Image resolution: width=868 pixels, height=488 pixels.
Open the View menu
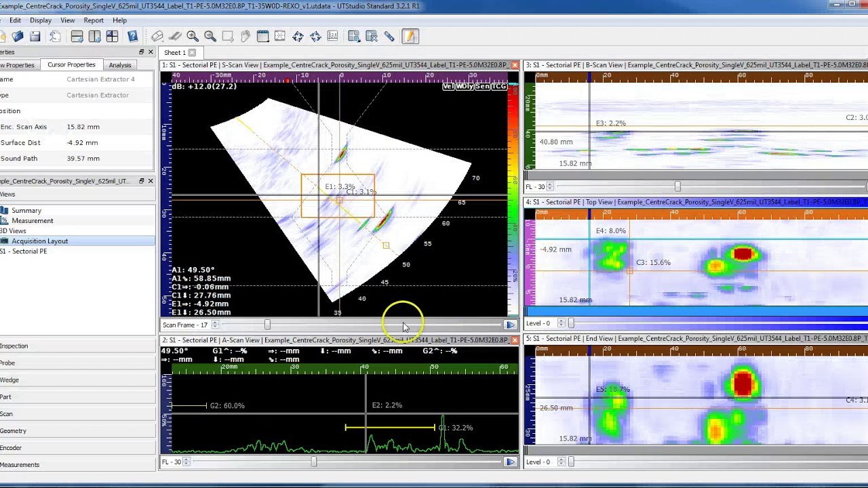pyautogui.click(x=68, y=20)
